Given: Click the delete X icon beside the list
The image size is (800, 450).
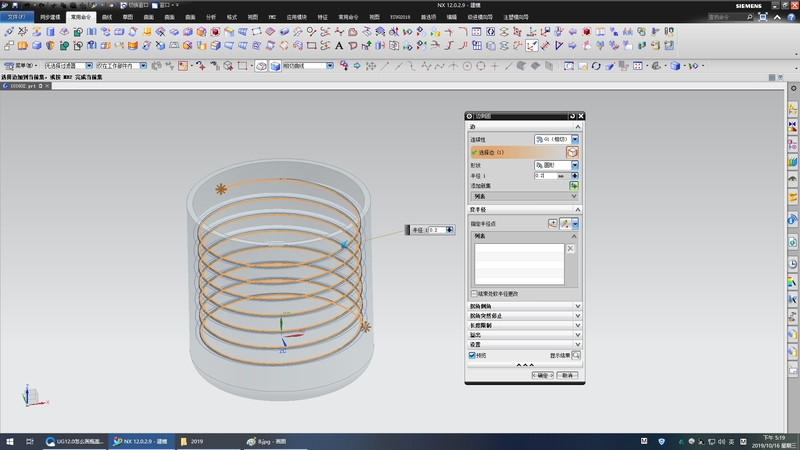Looking at the screenshot, I should [x=571, y=248].
